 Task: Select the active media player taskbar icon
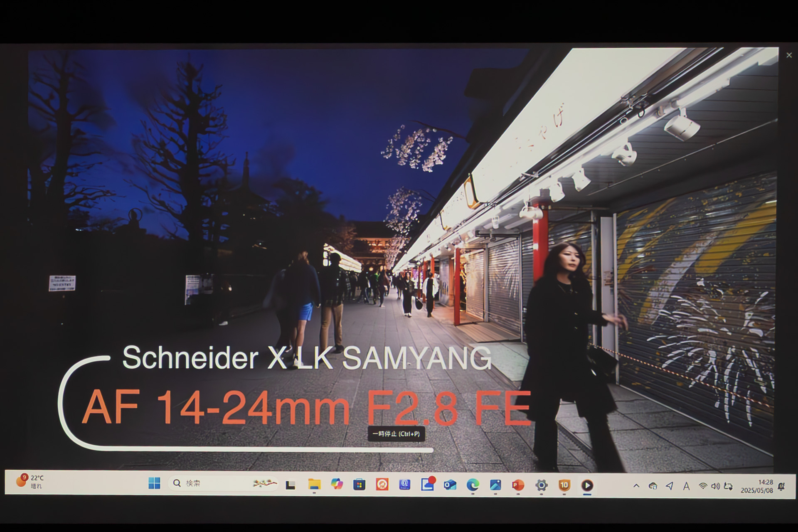587,485
